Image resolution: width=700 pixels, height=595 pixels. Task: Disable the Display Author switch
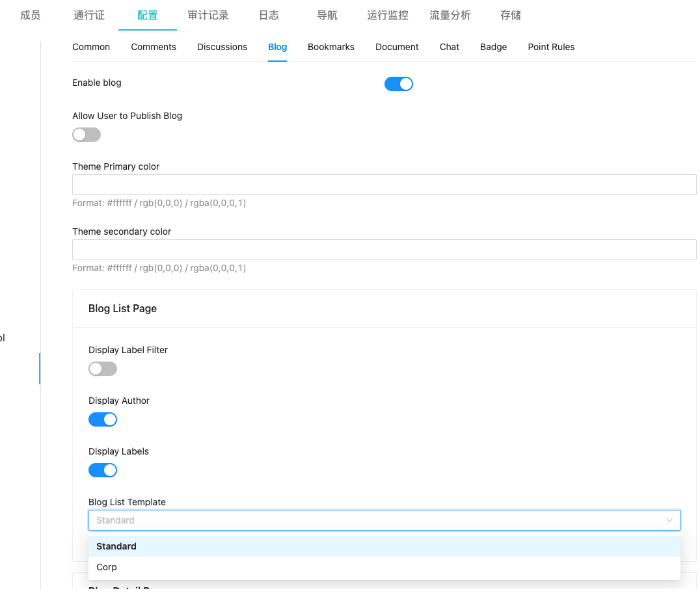103,419
